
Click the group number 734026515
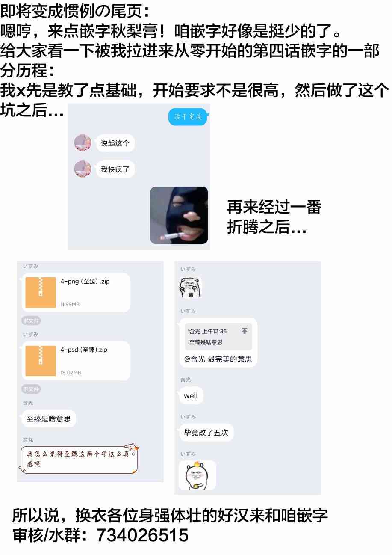click(142, 535)
